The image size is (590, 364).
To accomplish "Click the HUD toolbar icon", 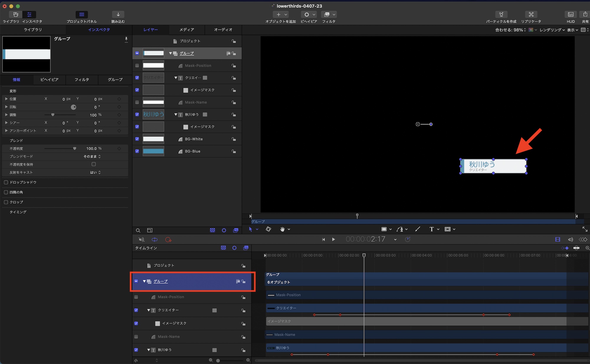I will [x=571, y=14].
